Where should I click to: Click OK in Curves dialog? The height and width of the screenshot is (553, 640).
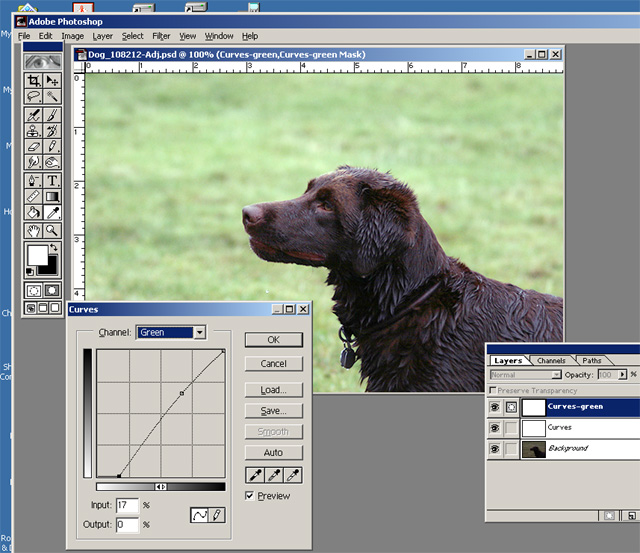pyautogui.click(x=274, y=340)
